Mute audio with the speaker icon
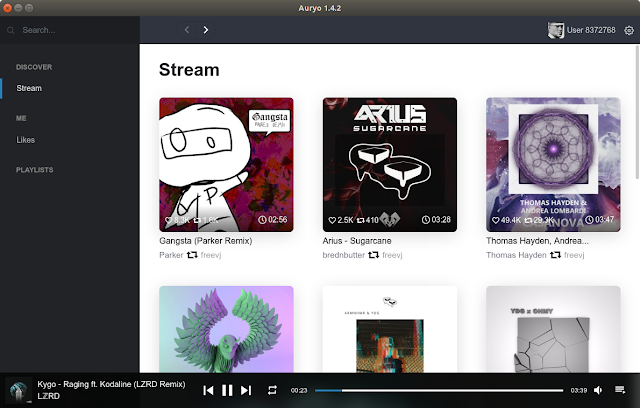The height and width of the screenshot is (408, 640). point(598,390)
